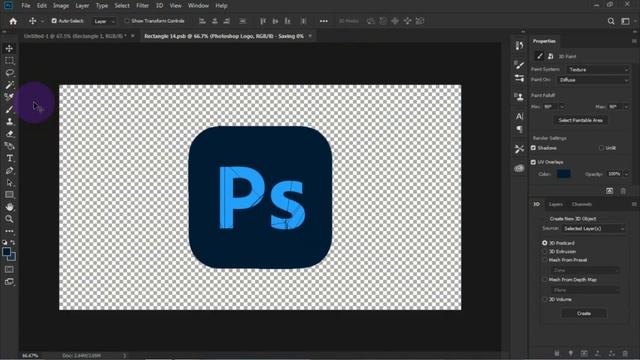The height and width of the screenshot is (360, 640).
Task: Swap foreground and background colors
Action: point(13,242)
